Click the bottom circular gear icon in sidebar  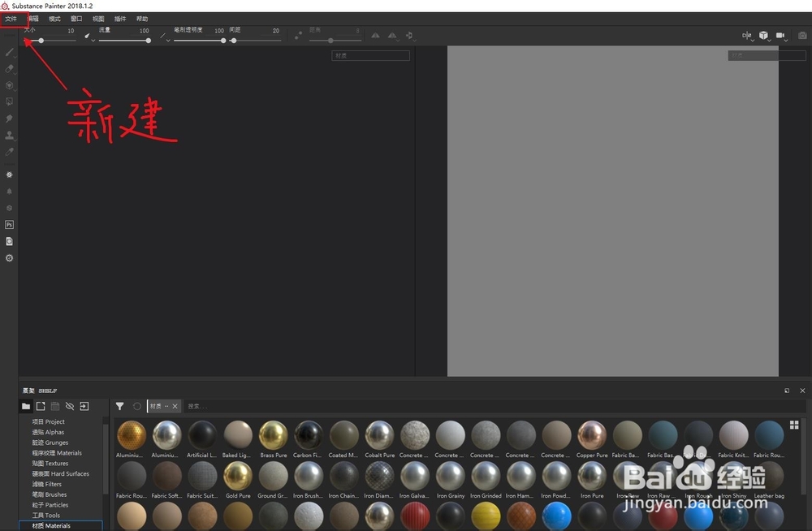click(x=9, y=258)
